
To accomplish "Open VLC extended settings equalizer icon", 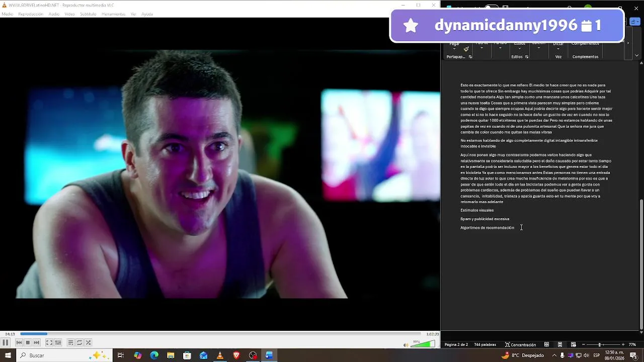I will (58, 342).
